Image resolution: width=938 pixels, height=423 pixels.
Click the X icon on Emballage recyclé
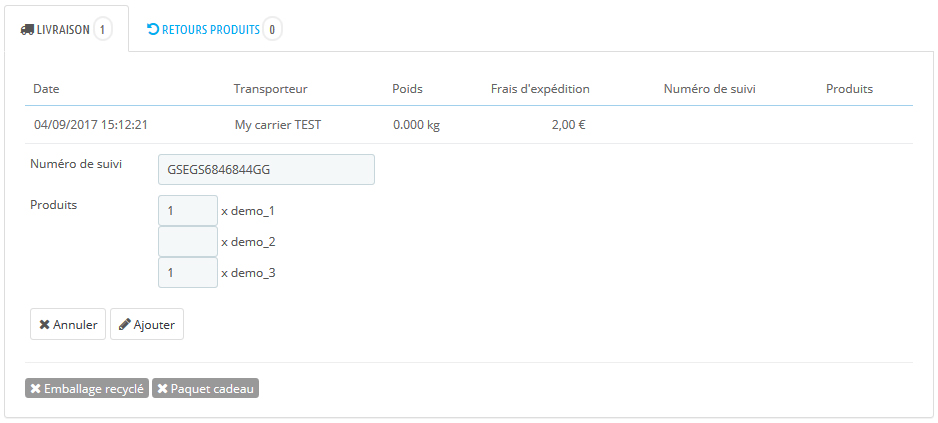click(35, 389)
